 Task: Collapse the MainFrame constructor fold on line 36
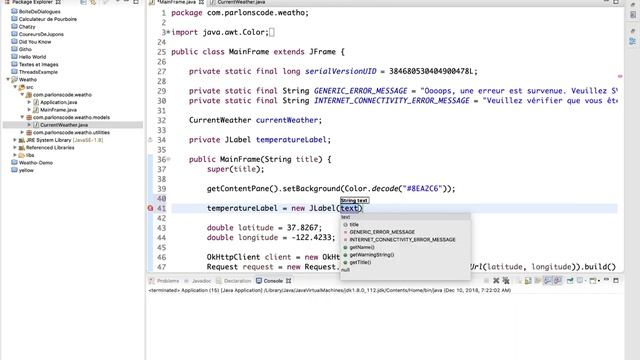click(169, 159)
